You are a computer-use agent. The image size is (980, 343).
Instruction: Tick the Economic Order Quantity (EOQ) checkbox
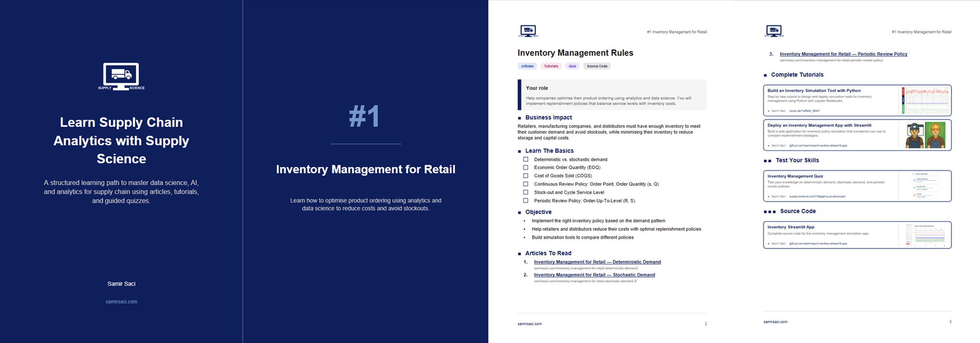point(526,167)
